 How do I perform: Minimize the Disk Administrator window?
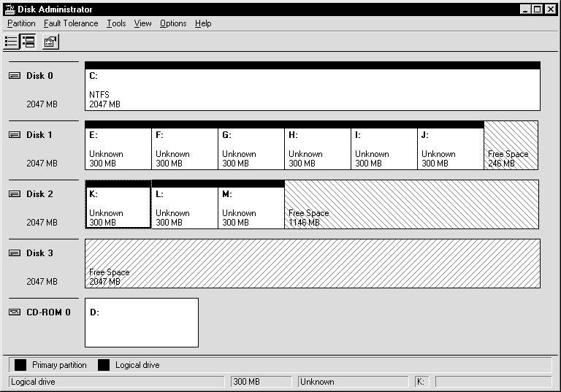point(525,9)
